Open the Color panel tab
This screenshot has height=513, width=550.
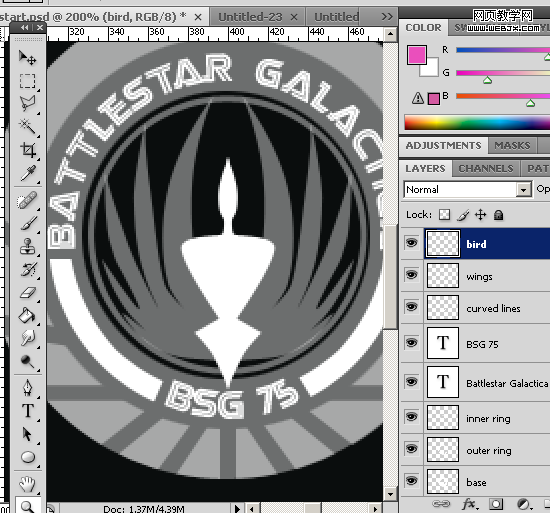pyautogui.click(x=423, y=28)
